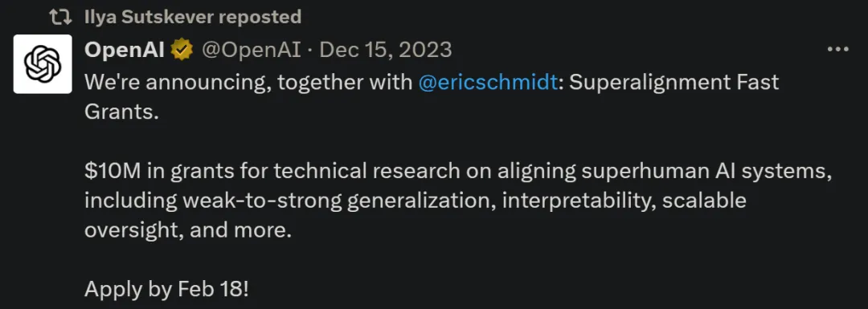Click the gold verified badge beside OpenAI
The width and height of the screenshot is (868, 309).
182,51
